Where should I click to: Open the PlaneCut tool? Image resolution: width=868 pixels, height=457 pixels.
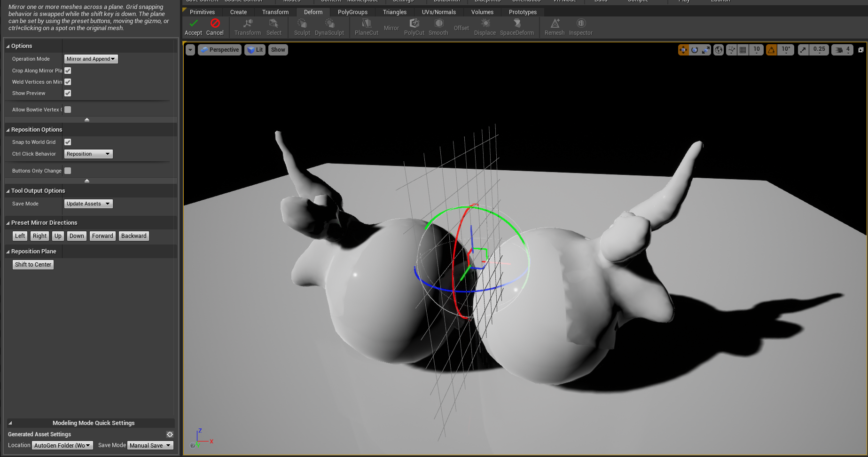(x=366, y=27)
